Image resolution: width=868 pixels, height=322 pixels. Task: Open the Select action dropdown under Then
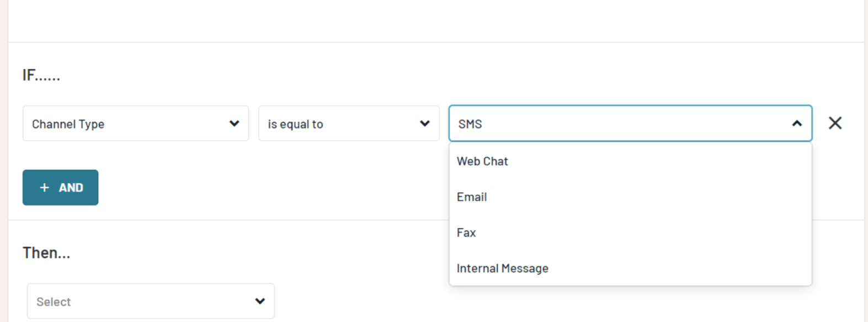coord(150,301)
